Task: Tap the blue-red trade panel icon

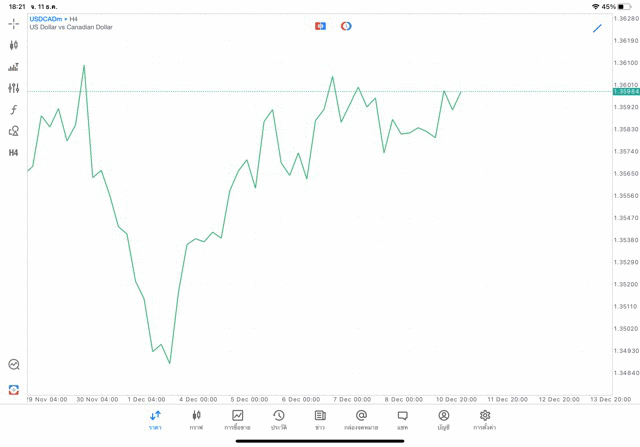Action: point(320,26)
